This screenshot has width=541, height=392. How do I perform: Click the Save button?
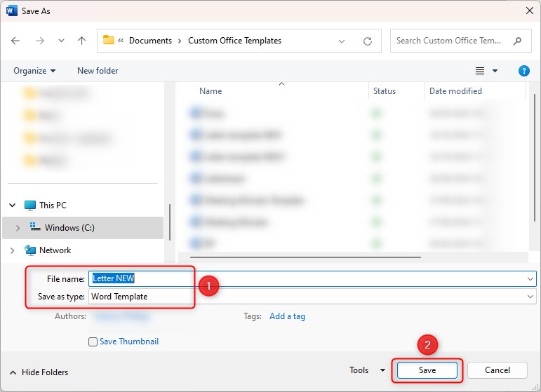(427, 370)
